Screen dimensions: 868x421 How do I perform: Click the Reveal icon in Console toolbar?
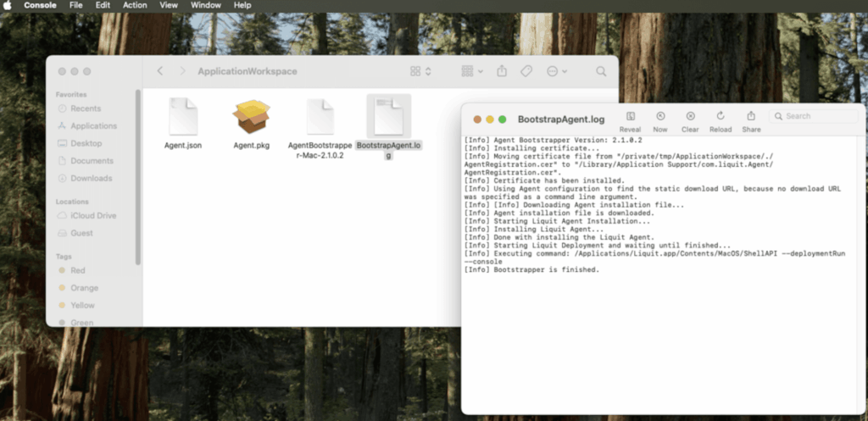[630, 116]
